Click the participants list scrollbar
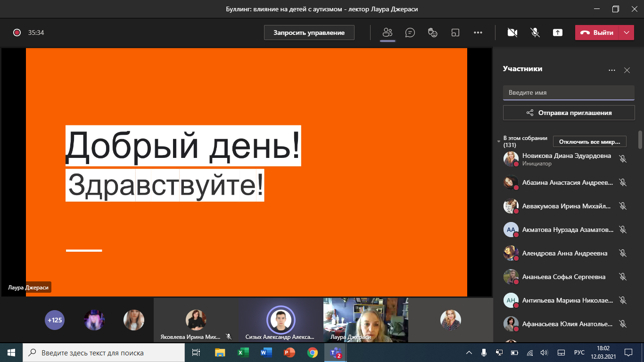 640,140
